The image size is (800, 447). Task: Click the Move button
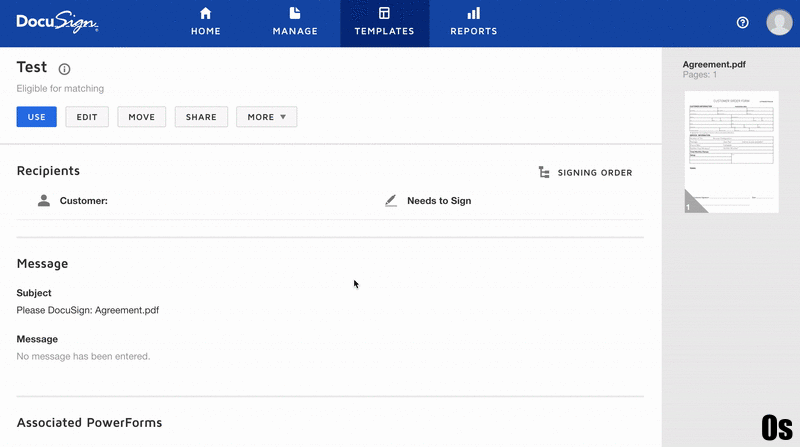(141, 117)
